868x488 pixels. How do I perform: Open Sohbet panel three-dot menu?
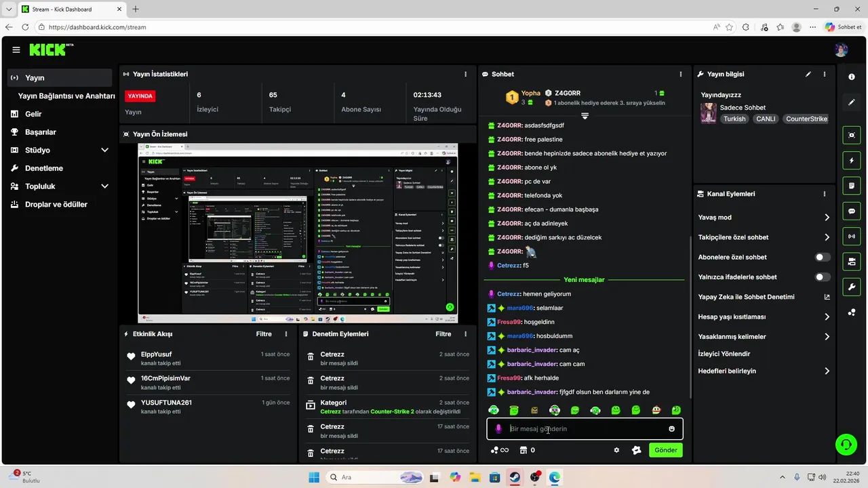pyautogui.click(x=681, y=74)
